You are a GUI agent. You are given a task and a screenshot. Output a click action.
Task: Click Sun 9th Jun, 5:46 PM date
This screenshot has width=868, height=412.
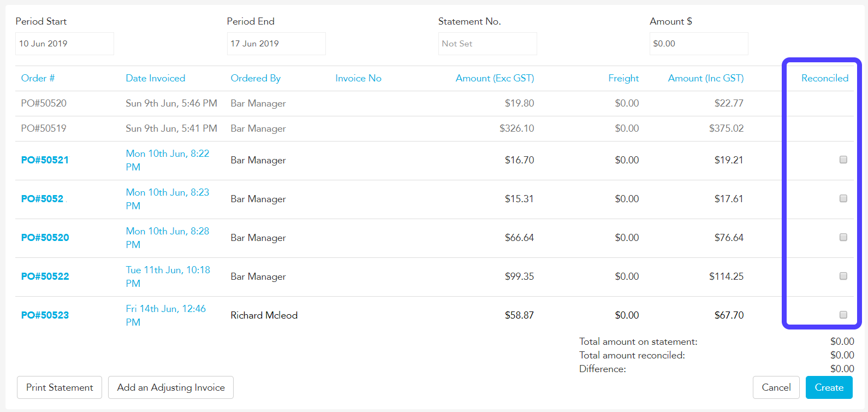[x=171, y=103]
